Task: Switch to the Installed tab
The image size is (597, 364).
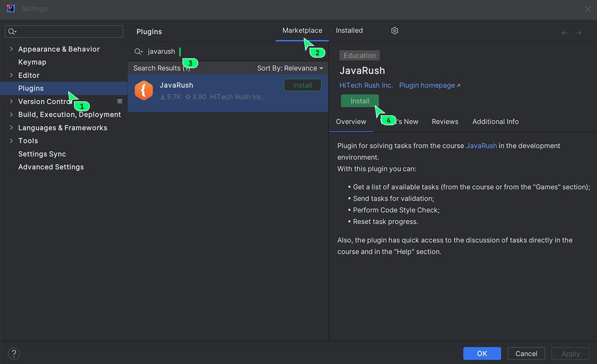Action: tap(349, 31)
